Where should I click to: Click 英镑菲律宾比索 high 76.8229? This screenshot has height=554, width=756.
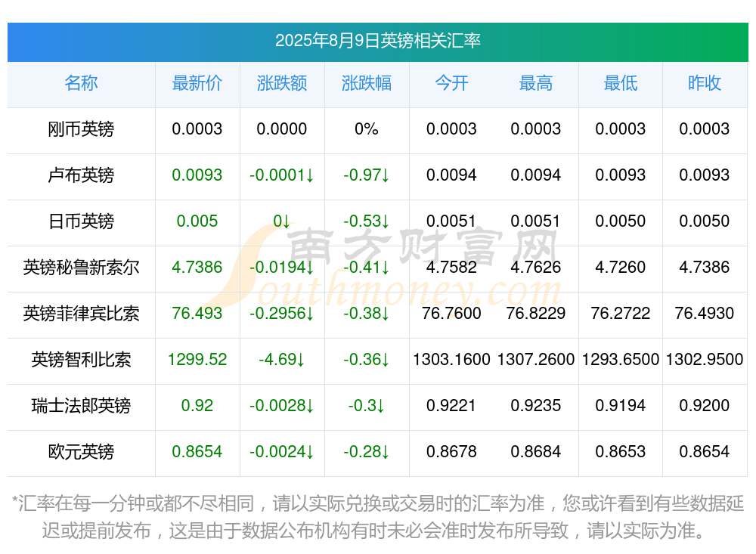pos(536,314)
